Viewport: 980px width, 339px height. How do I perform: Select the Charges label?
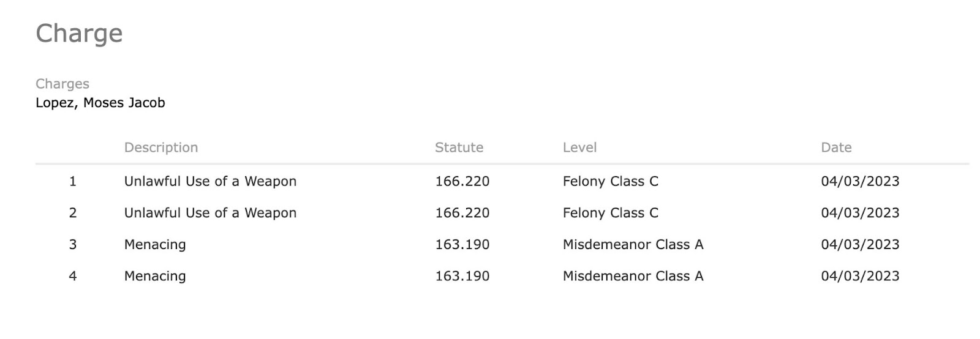[62, 84]
